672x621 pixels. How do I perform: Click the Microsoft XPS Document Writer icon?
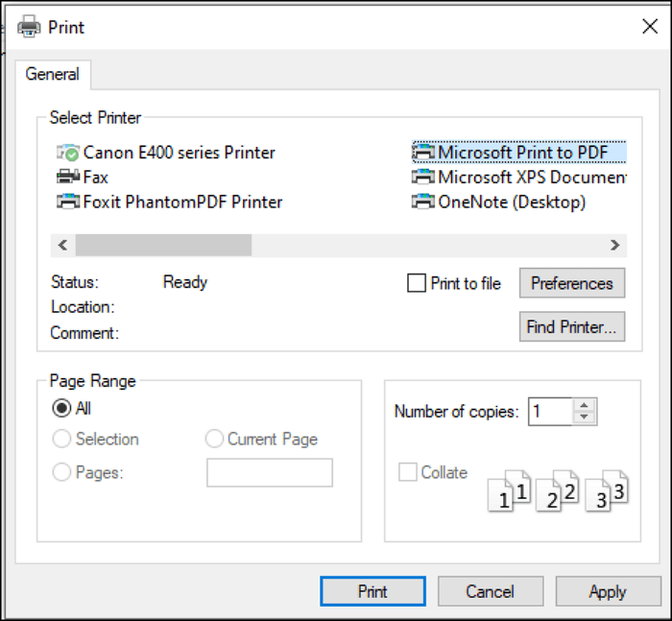[423, 177]
